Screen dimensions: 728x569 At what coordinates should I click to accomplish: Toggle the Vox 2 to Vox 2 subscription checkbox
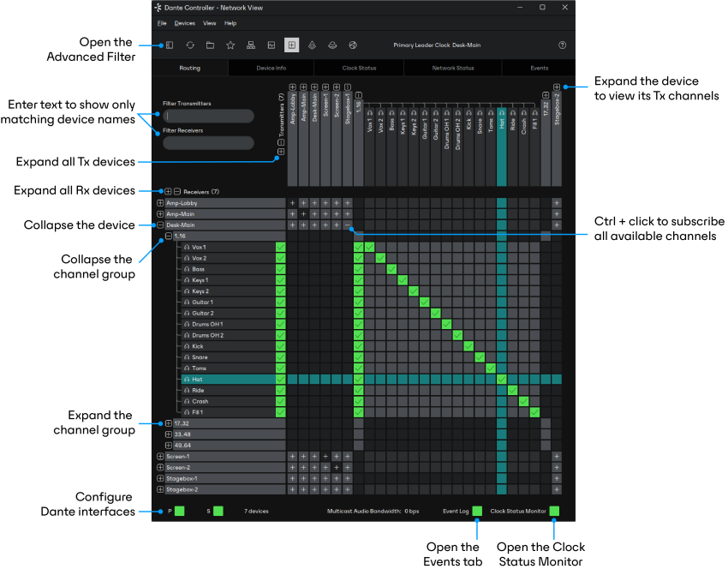(380, 258)
